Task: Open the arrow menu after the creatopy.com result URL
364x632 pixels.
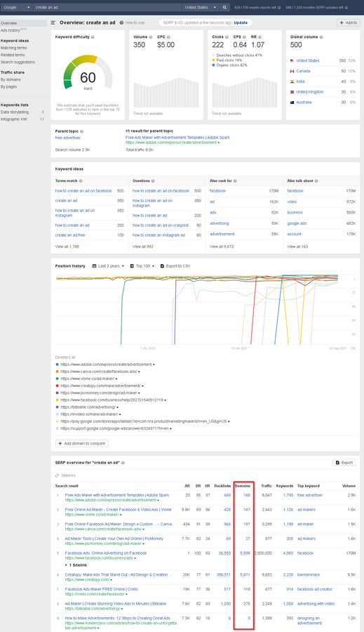Action: click(x=110, y=580)
